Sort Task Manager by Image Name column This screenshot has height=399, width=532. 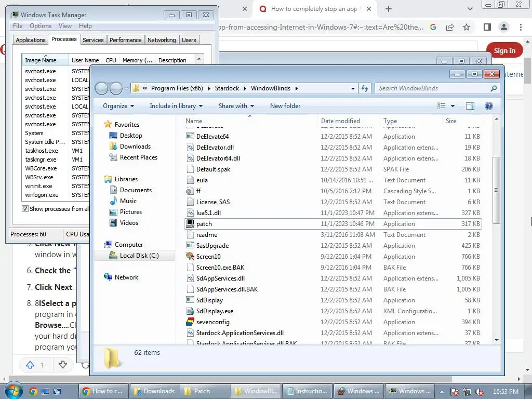tap(45, 60)
